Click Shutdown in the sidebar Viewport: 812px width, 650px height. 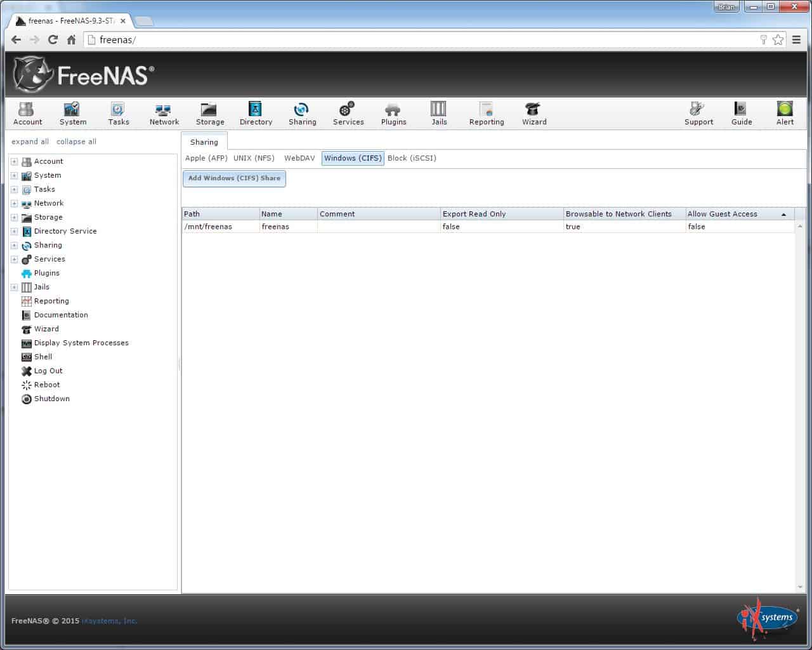click(x=52, y=399)
